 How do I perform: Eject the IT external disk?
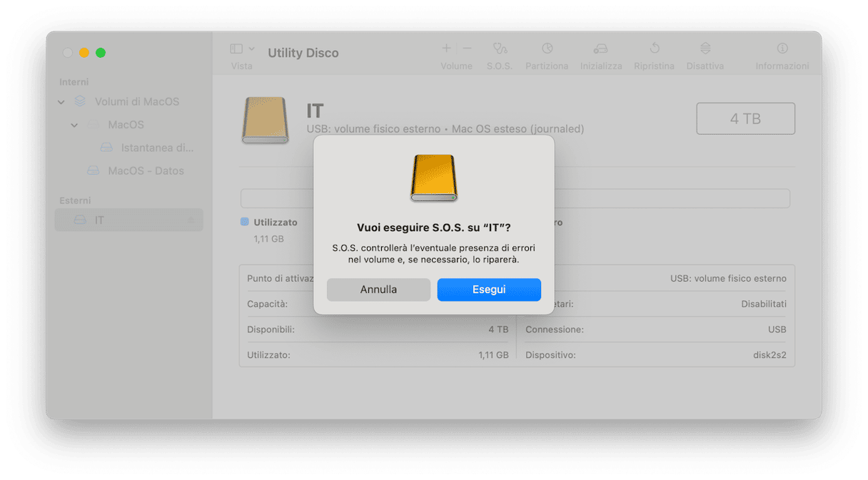191,220
